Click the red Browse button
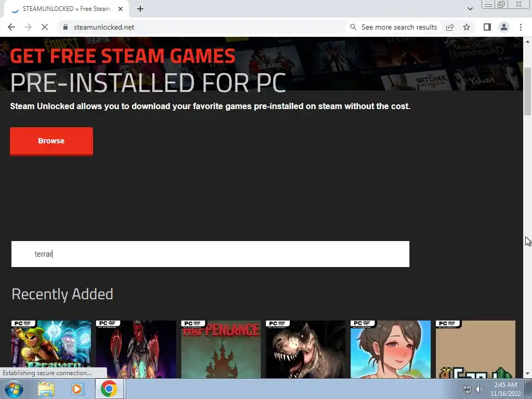 click(51, 141)
